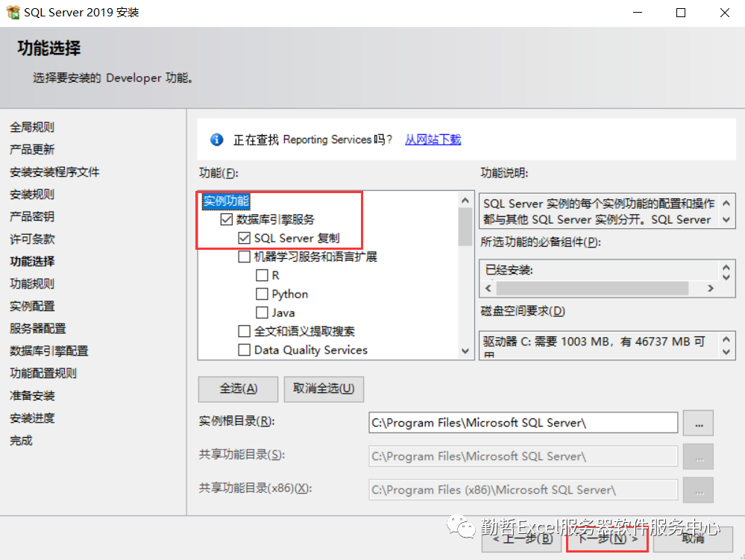The width and height of the screenshot is (745, 560).
Task: Minimize the SQL Server 2019 setup window
Action: 638,13
